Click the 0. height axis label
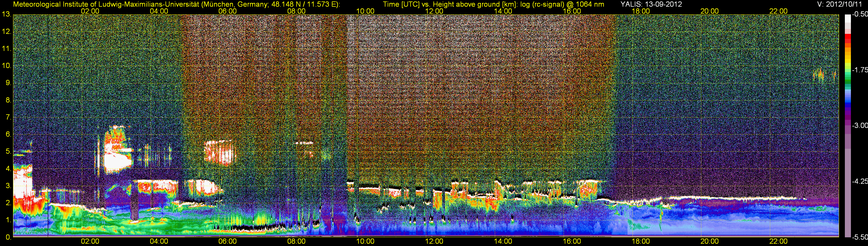Screen dimensions: 868x246 (8, 237)
